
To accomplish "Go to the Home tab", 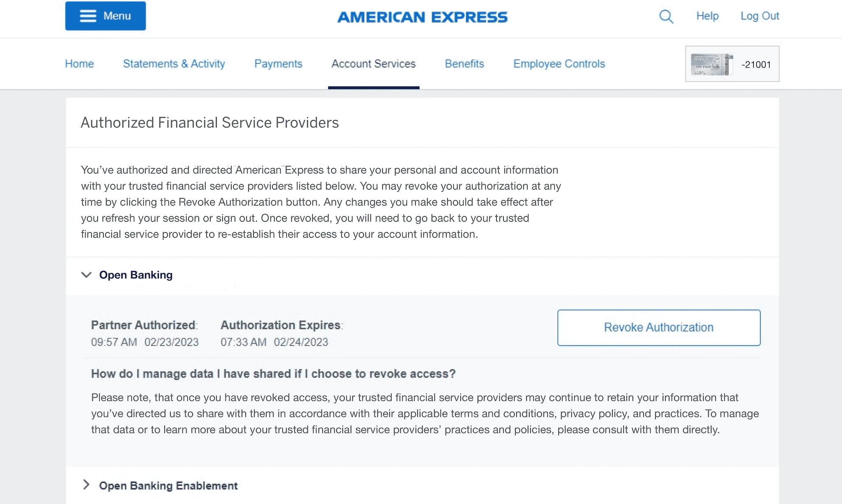I will 79,64.
